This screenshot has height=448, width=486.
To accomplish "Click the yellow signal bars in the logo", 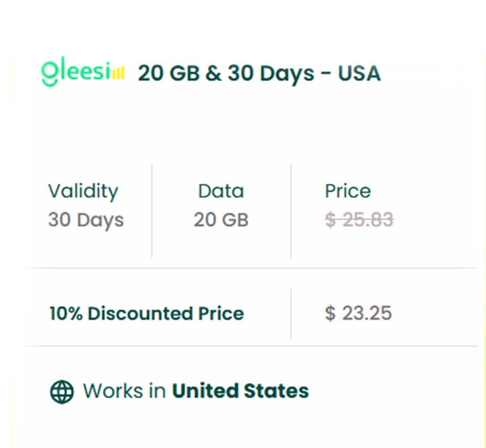I will pyautogui.click(x=118, y=73).
